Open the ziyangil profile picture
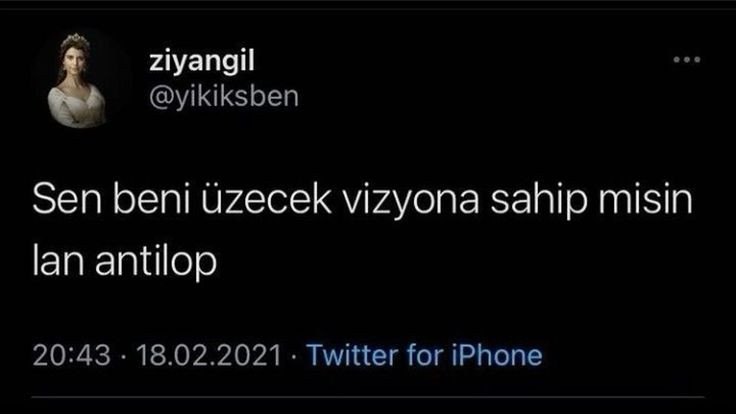 78,79
